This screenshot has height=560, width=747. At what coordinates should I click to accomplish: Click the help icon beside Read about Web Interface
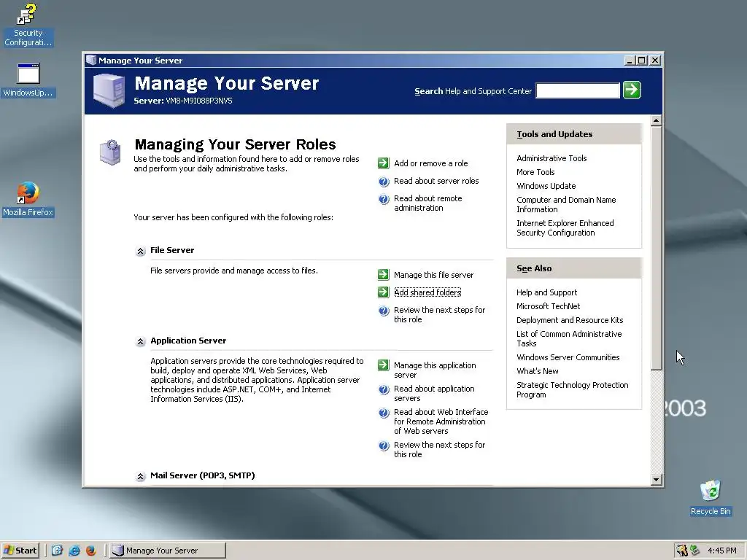point(384,413)
